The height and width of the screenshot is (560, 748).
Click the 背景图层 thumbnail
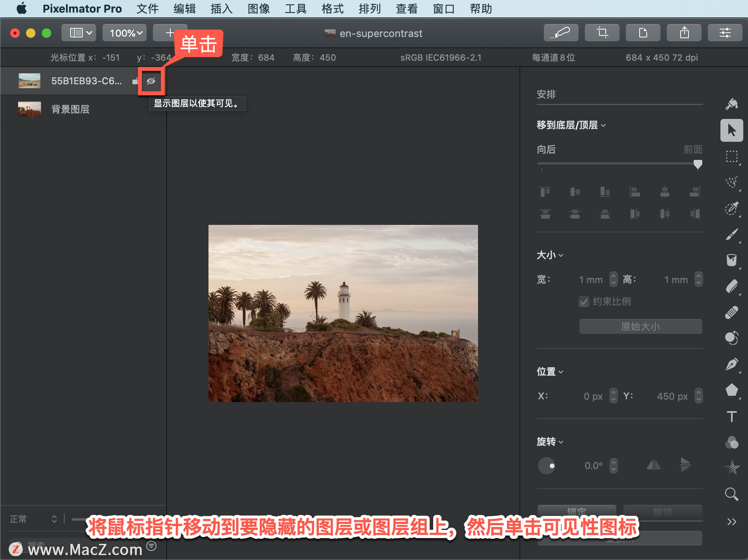pos(30,109)
